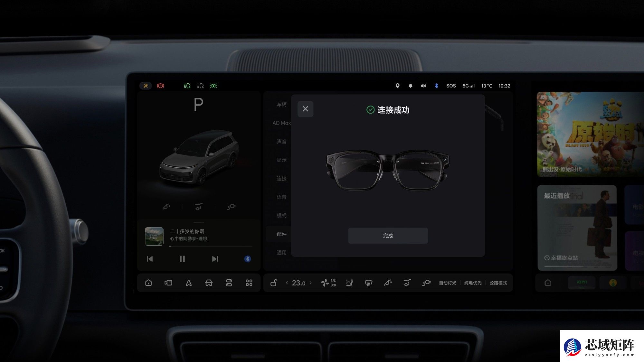Expand music card via top handle
Screen dimensions: 644x362
click(199, 222)
